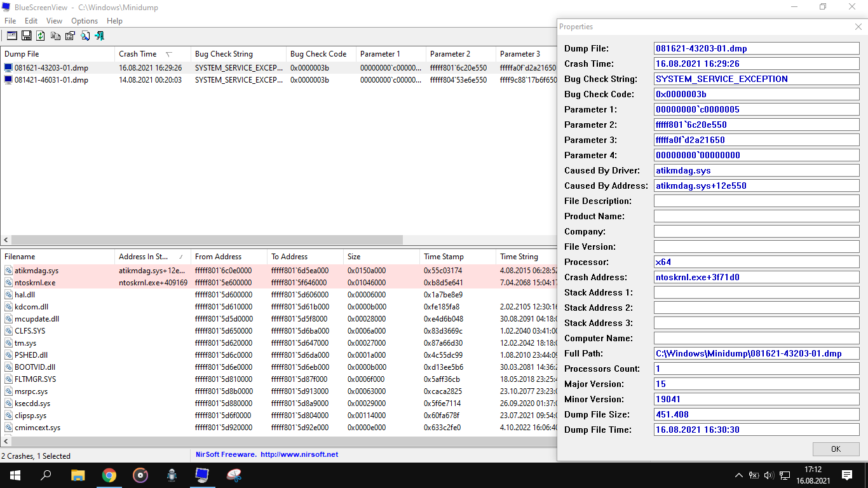Click the empty File Description field
The height and width of the screenshot is (488, 868).
[x=756, y=201]
